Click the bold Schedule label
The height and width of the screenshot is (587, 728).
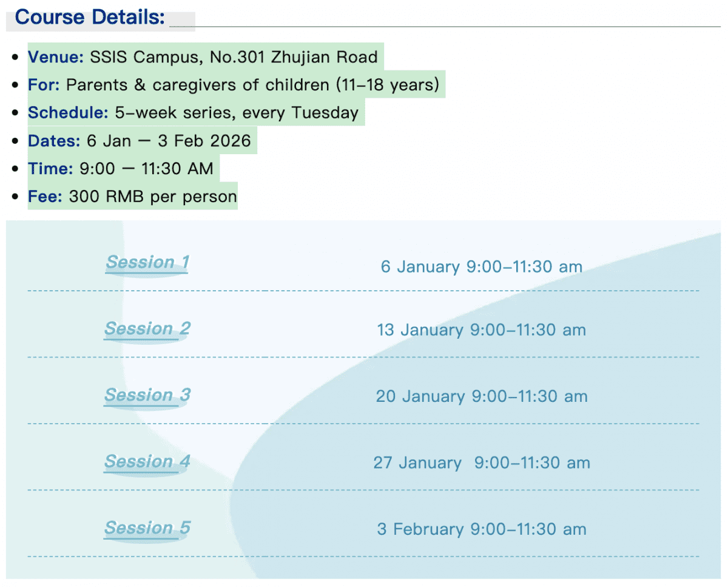click(x=68, y=113)
